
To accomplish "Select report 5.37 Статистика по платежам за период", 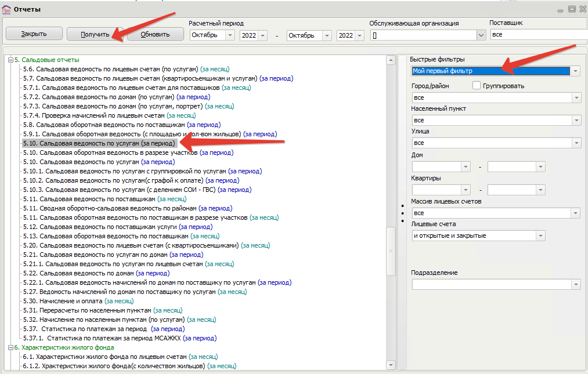I will [103, 329].
